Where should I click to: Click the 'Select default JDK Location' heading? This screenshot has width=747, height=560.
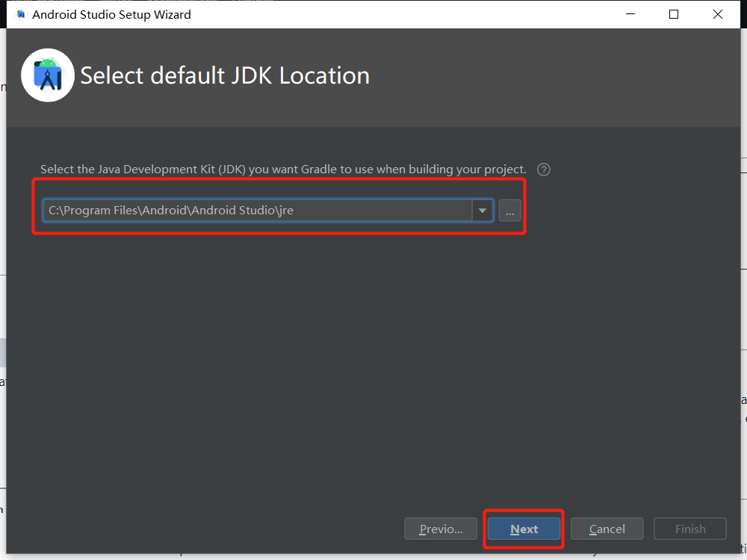pyautogui.click(x=225, y=75)
